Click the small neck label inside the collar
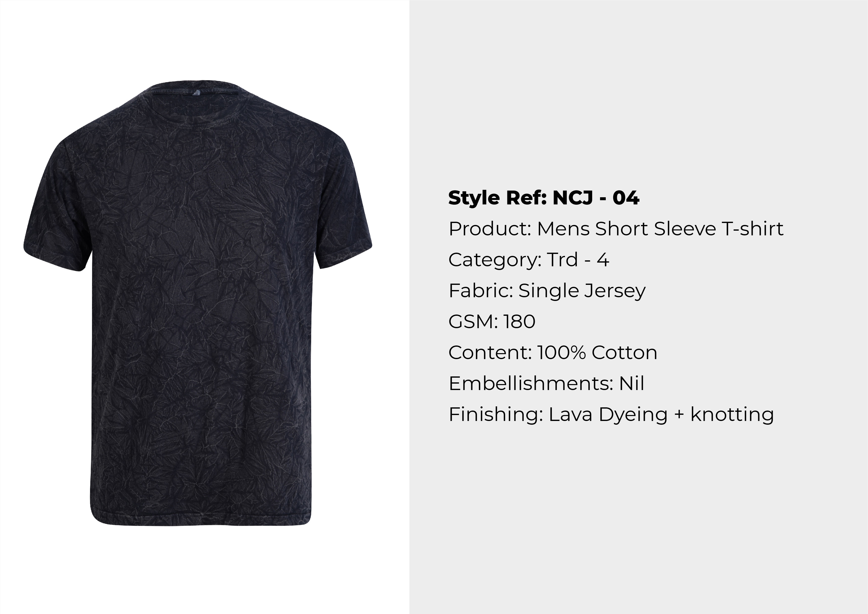The image size is (868, 614). point(195,92)
